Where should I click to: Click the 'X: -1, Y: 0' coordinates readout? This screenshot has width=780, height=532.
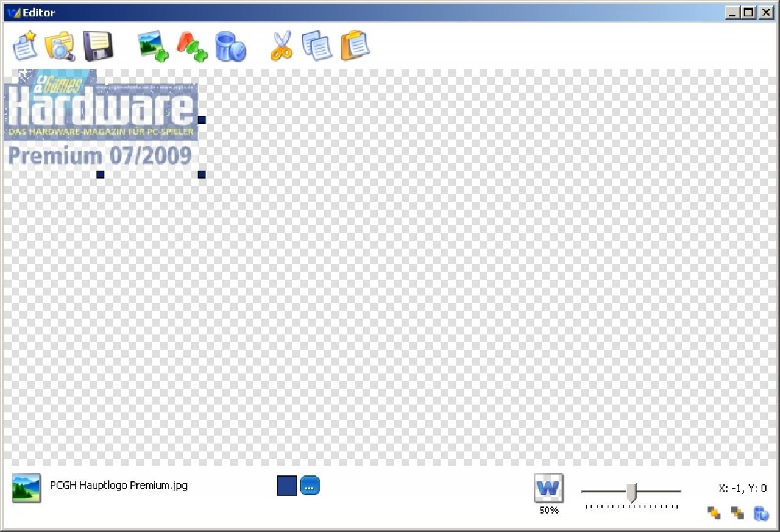coord(743,488)
